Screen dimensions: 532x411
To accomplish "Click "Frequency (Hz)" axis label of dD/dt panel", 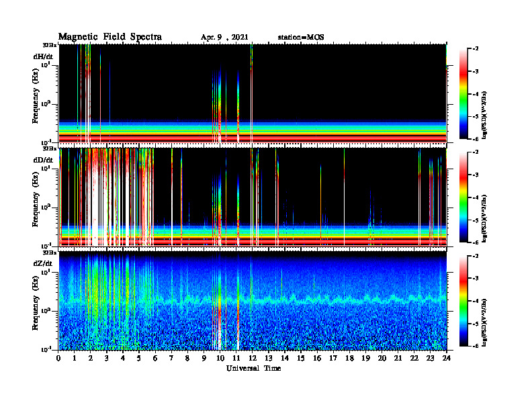I will (36, 199).
